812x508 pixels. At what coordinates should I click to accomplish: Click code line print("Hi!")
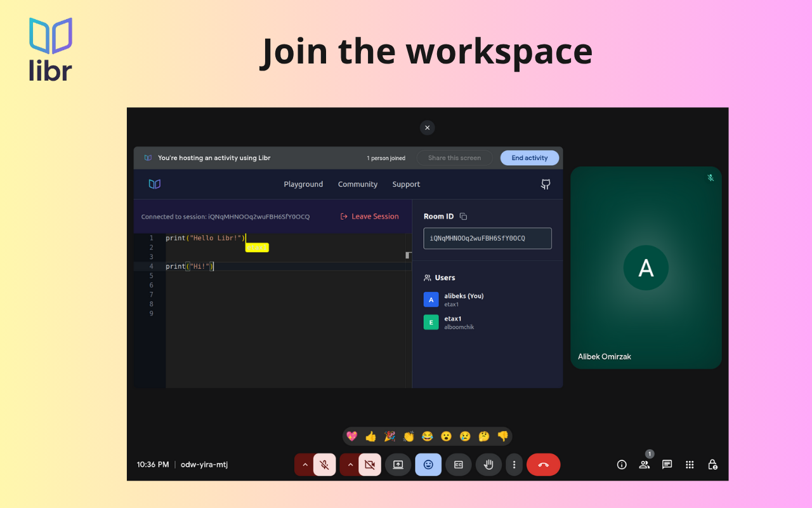click(x=190, y=267)
